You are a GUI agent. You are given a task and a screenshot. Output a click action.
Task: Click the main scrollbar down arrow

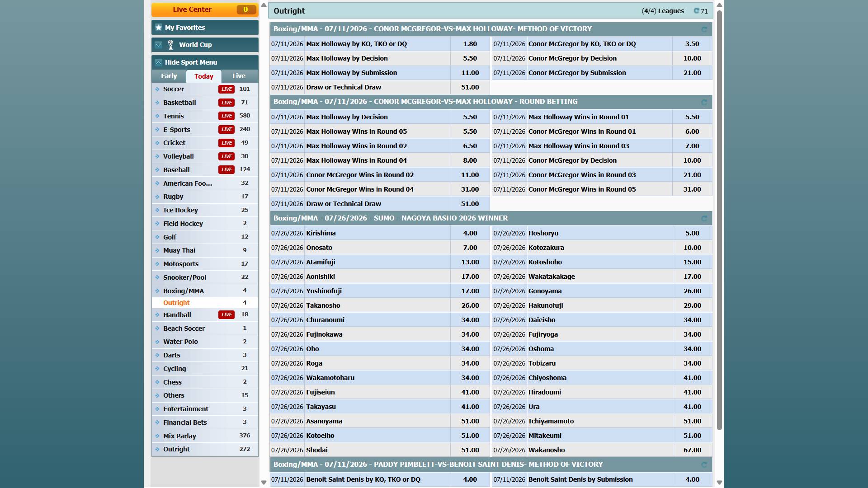(719, 483)
